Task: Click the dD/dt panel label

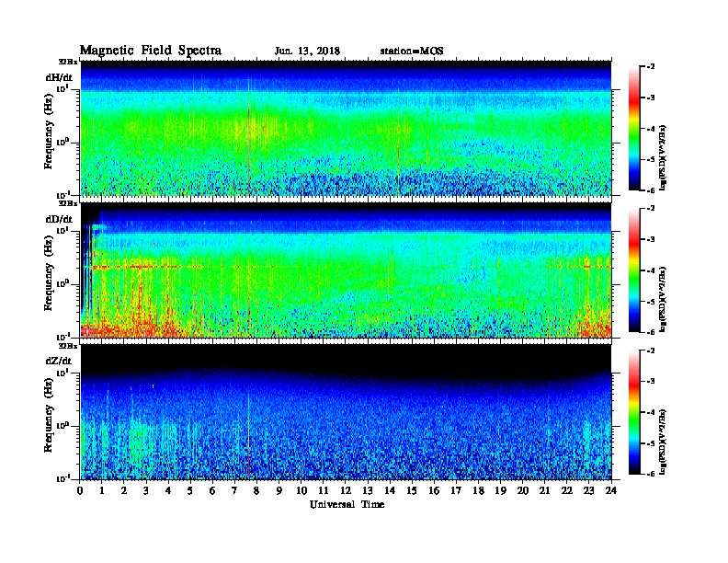Action: (59, 219)
